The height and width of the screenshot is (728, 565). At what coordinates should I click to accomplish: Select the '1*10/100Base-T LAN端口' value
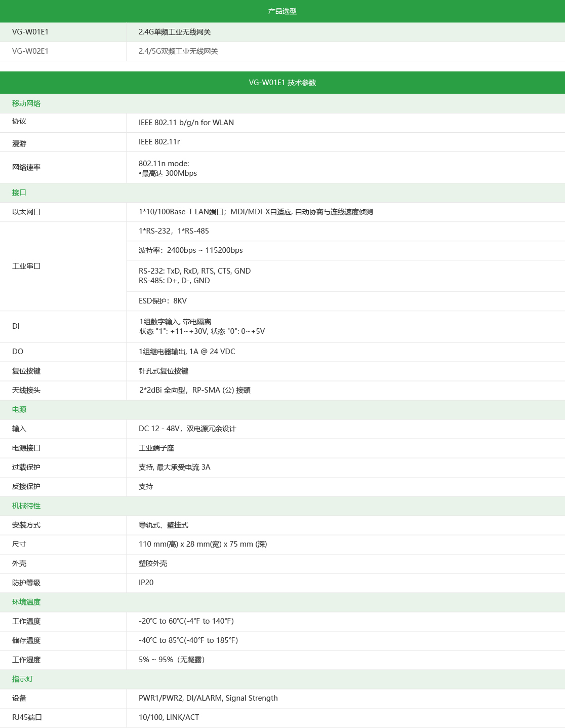(182, 212)
